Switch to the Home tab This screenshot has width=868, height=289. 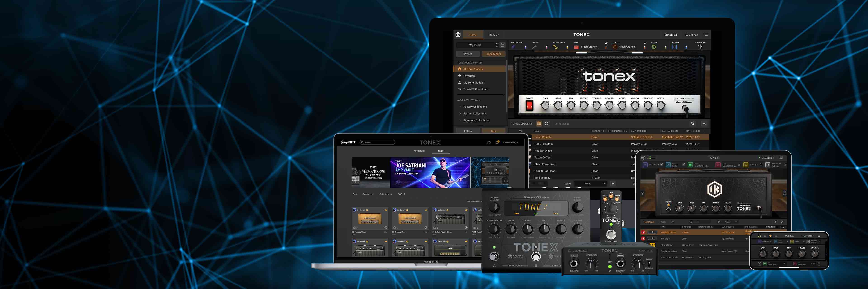click(473, 35)
